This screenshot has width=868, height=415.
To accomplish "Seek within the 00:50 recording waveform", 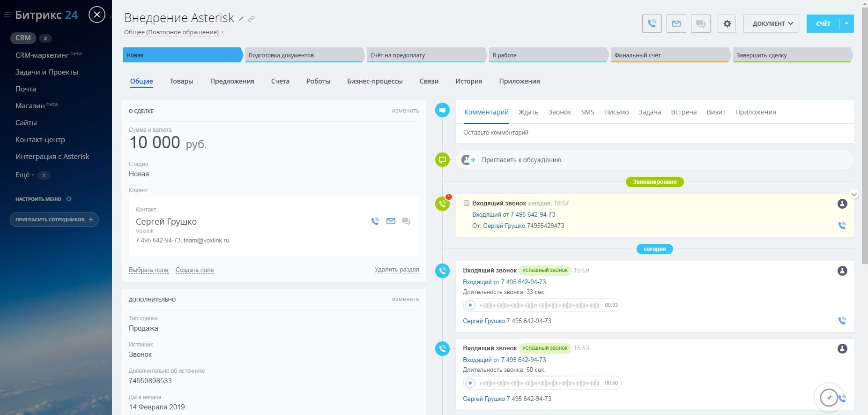I will click(x=540, y=383).
